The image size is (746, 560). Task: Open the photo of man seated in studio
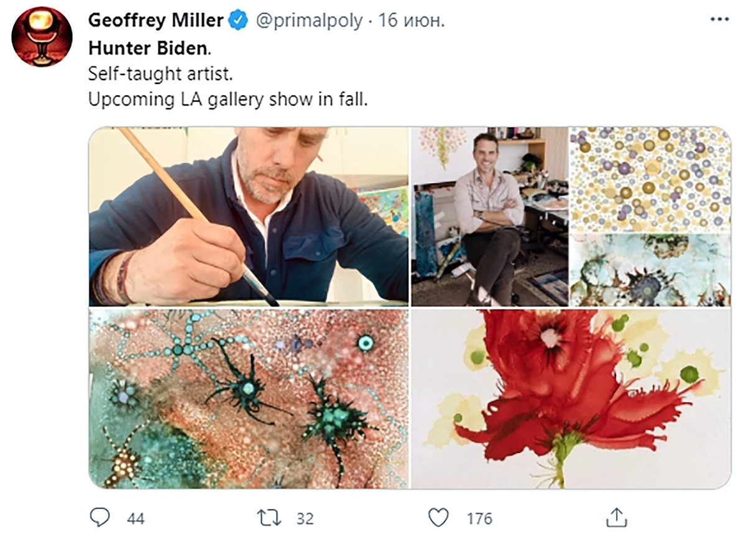489,216
